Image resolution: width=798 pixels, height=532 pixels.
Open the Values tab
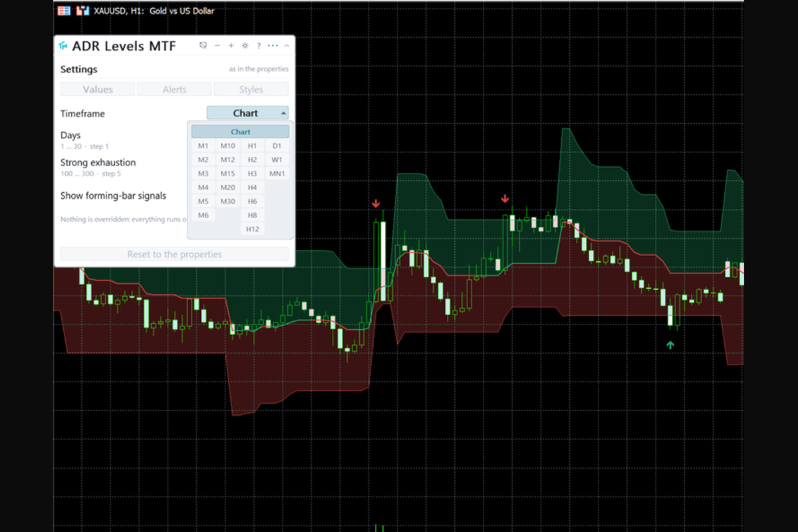click(x=98, y=89)
